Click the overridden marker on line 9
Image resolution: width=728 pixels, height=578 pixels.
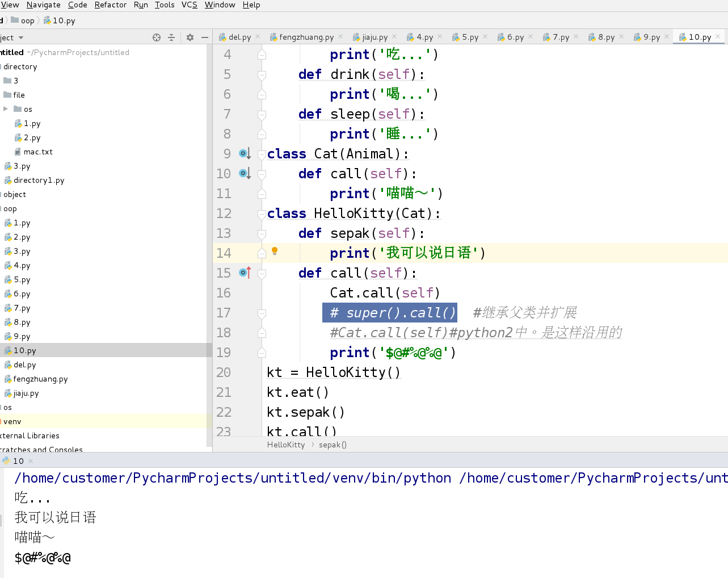pos(245,153)
